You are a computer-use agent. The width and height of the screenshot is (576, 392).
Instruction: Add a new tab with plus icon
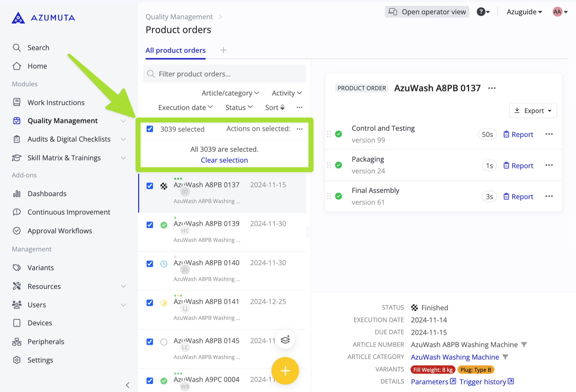point(223,50)
